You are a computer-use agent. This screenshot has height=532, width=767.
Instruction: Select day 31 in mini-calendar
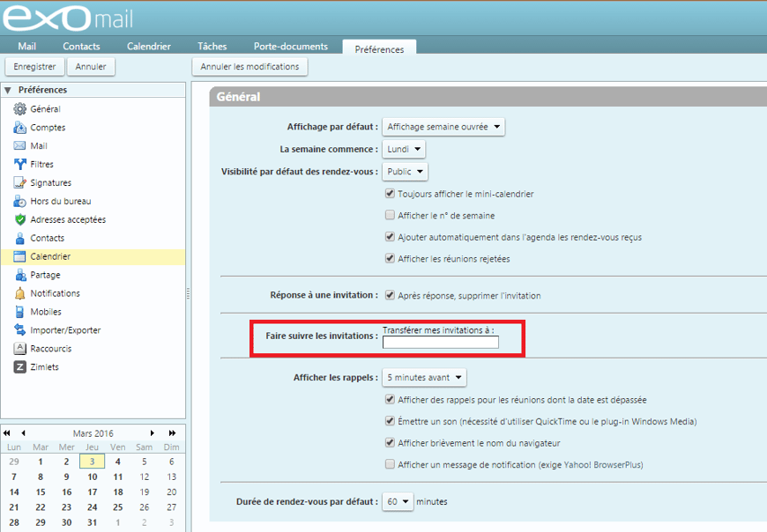[92, 522]
